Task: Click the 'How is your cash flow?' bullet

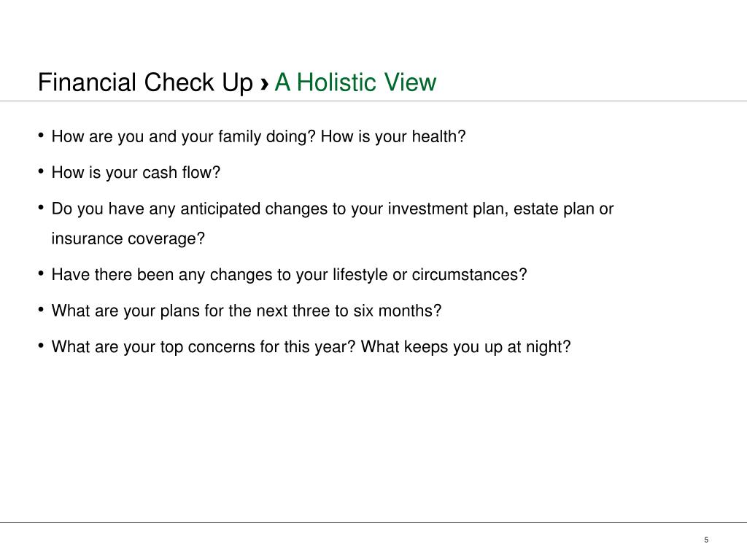Action: (x=136, y=172)
